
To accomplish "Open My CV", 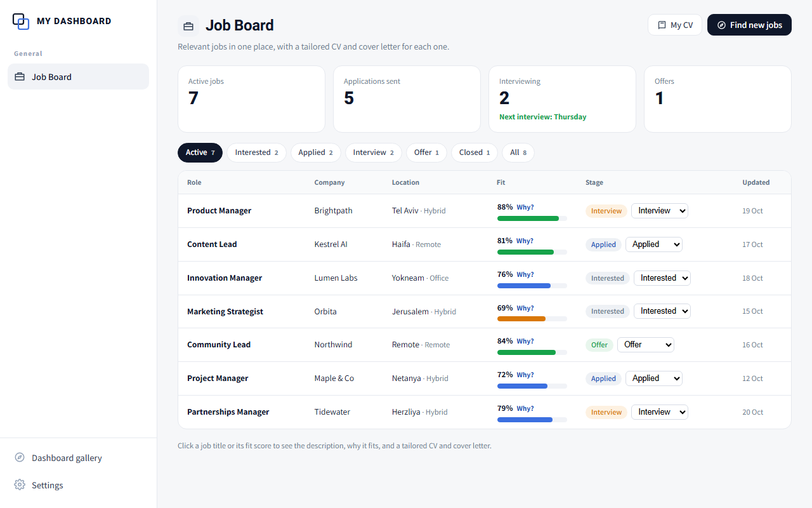I will coord(675,25).
